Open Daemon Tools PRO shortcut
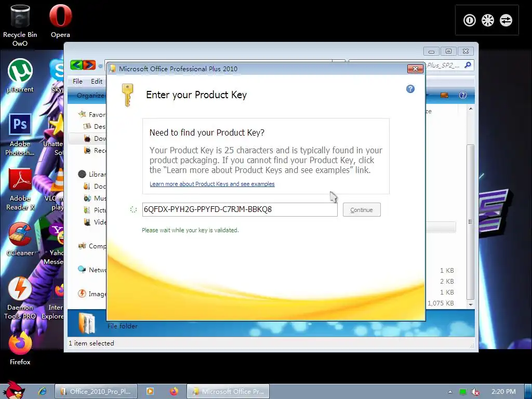This screenshot has height=399, width=532. (20, 298)
